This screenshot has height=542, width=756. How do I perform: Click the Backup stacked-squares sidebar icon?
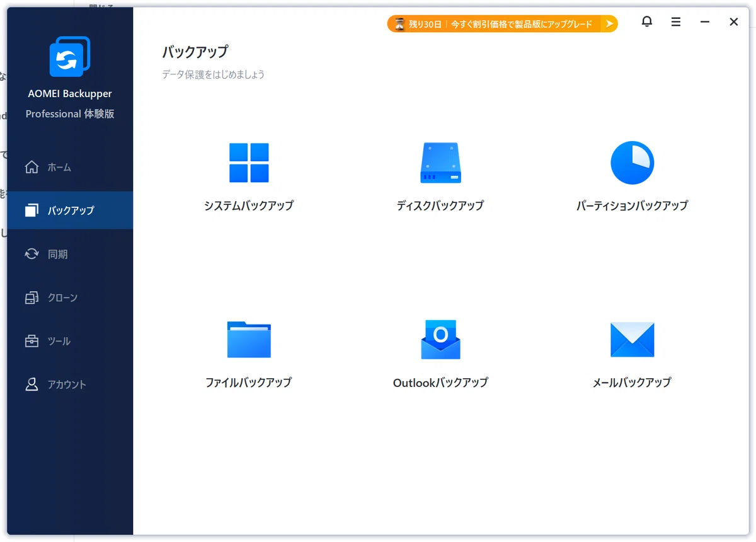coord(31,210)
